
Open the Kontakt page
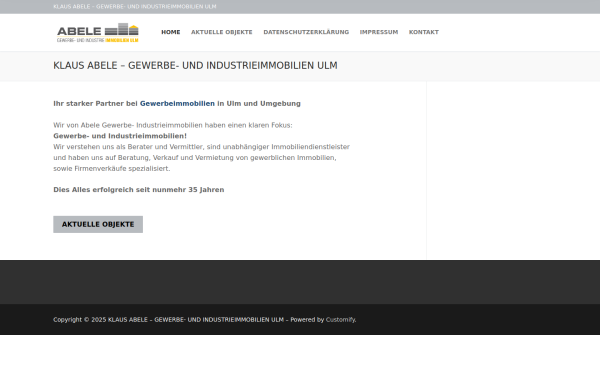tap(424, 32)
